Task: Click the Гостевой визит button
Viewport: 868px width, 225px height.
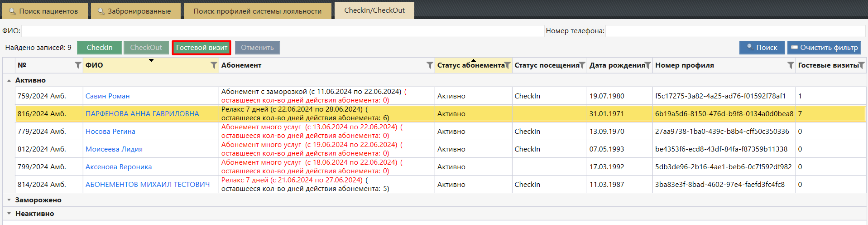Action: (201, 48)
